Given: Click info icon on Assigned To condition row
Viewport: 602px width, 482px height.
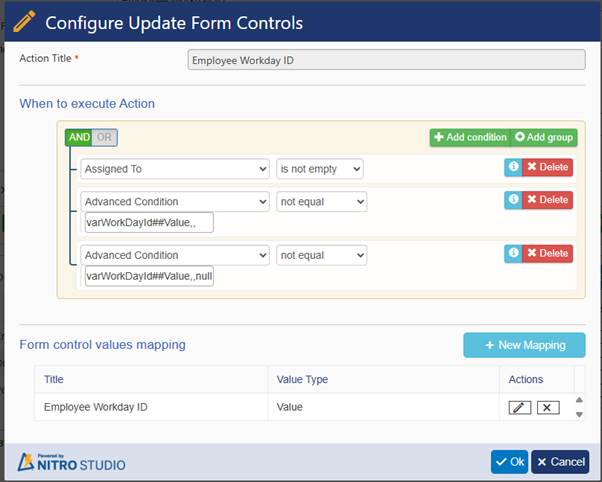Looking at the screenshot, I should tap(513, 168).
